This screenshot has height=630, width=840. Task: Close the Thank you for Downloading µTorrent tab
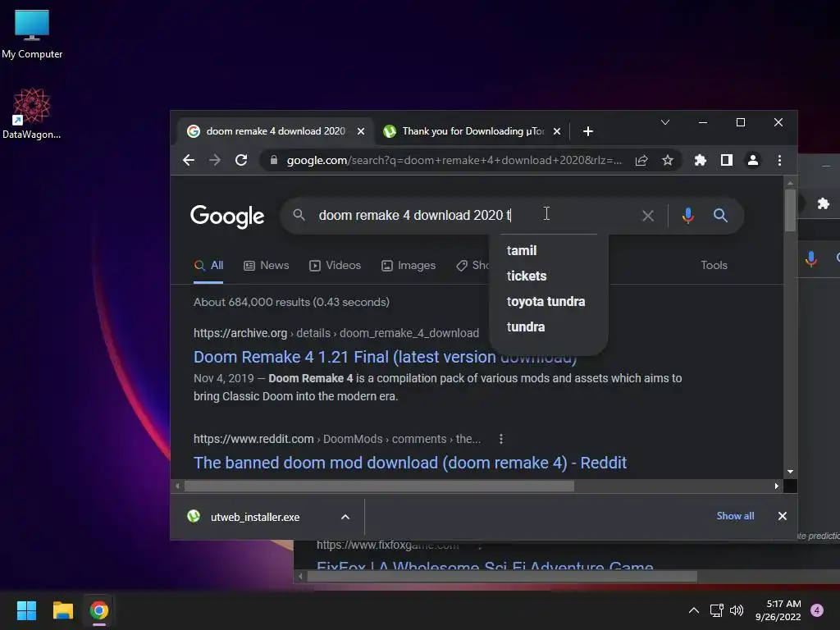(557, 131)
